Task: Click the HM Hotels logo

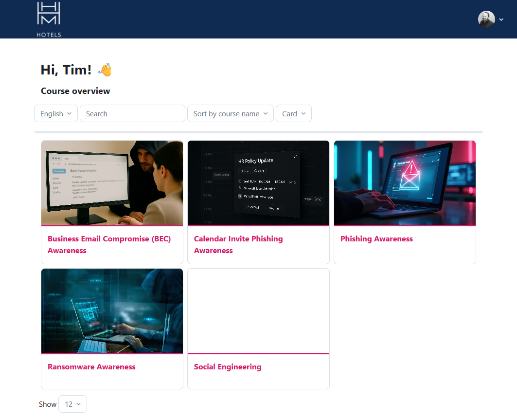Action: [49, 19]
